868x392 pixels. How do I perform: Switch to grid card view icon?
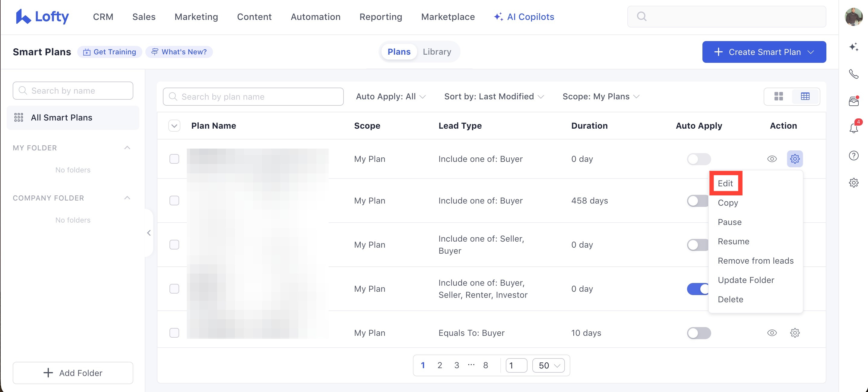coord(779,96)
